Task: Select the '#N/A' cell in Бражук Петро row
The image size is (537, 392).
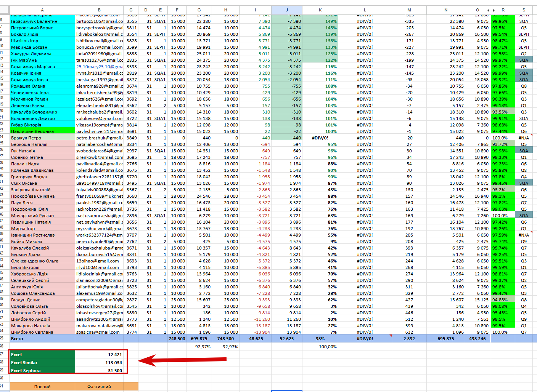Action: [x=524, y=138]
